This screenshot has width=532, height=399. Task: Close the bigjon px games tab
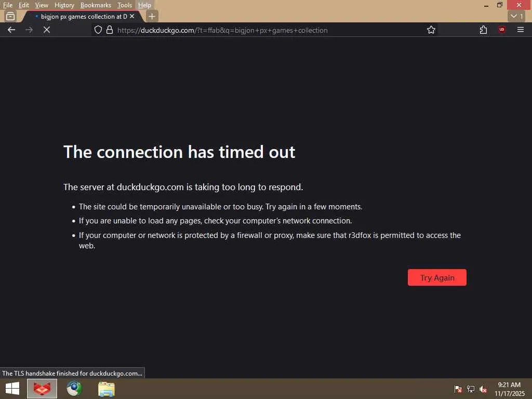click(x=132, y=16)
